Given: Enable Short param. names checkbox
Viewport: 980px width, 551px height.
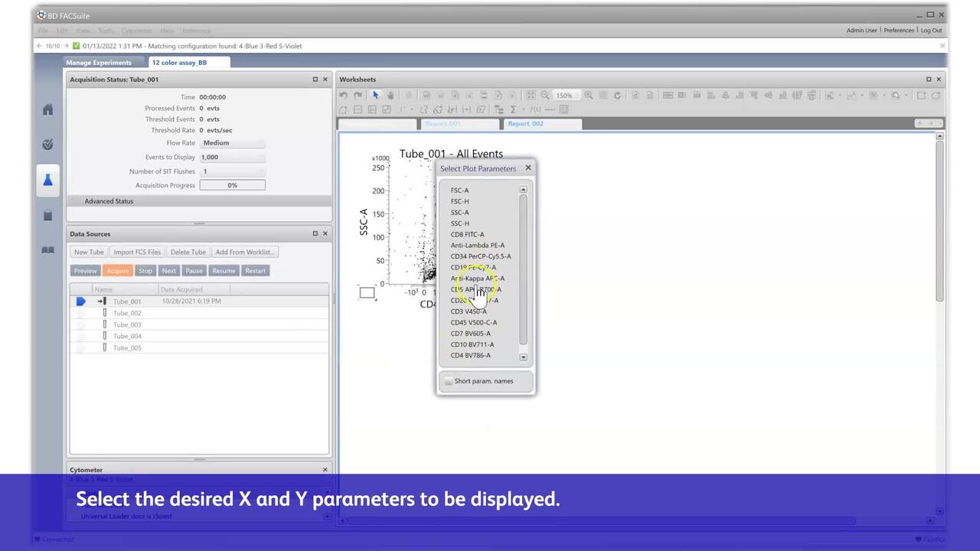Looking at the screenshot, I should point(449,381).
